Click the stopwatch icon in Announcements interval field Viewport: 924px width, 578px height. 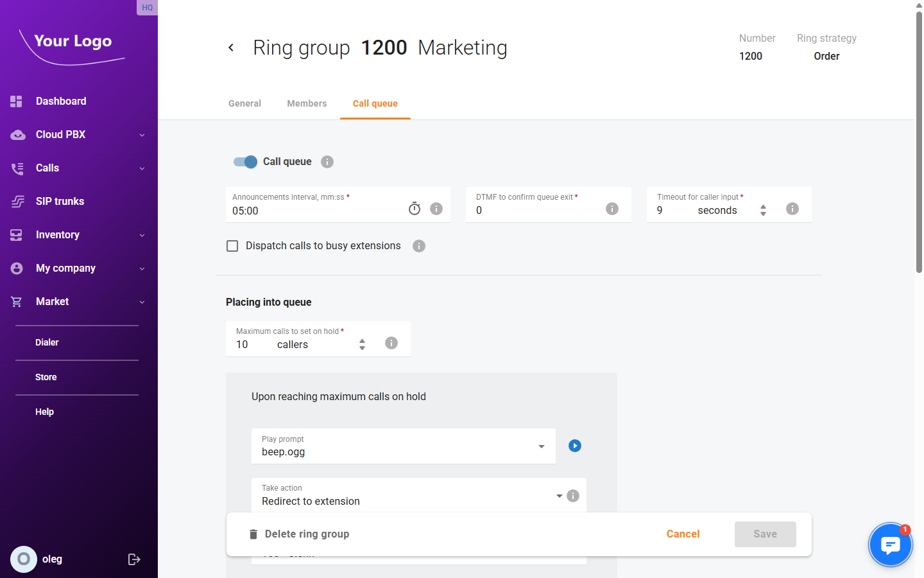pos(414,208)
